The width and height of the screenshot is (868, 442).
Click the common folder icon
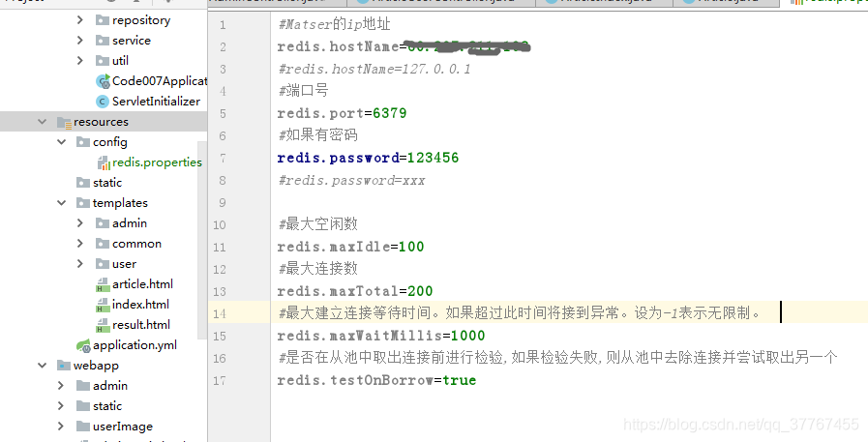tap(103, 244)
